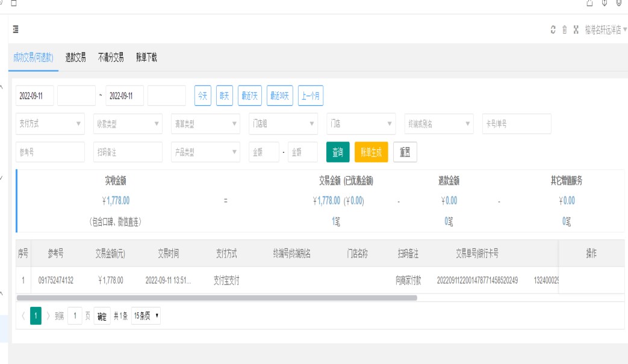Viewport: 628px width, 364px height.
Task: Click the table's horizontal scrollbar
Action: [217, 298]
